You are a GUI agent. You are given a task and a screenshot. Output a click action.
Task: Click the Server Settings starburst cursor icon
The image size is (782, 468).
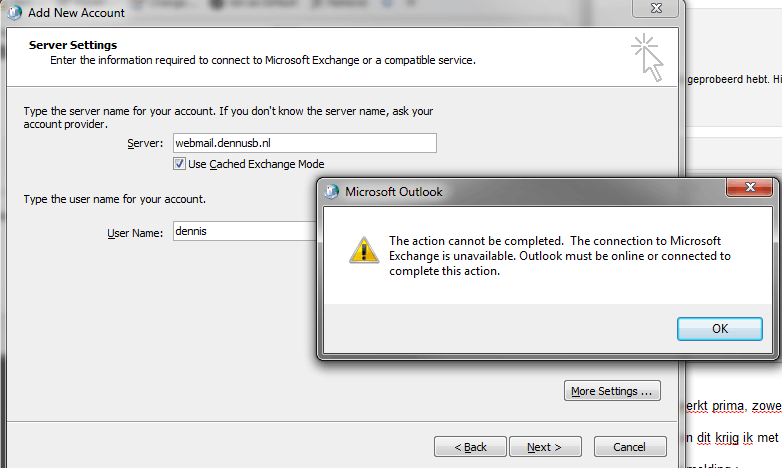click(x=647, y=56)
